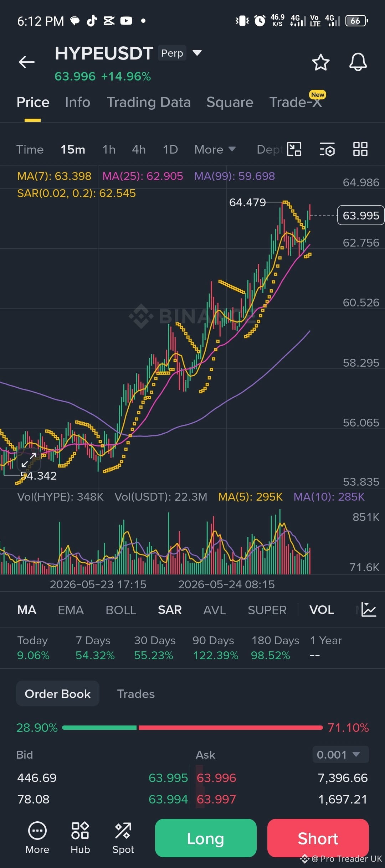The width and height of the screenshot is (385, 868).
Task: Tap the Long button
Action: click(x=206, y=838)
